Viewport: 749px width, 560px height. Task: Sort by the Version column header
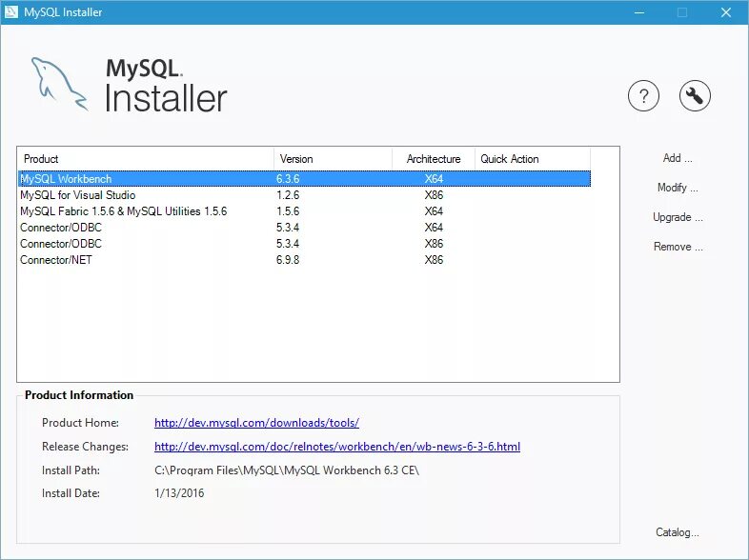click(333, 159)
